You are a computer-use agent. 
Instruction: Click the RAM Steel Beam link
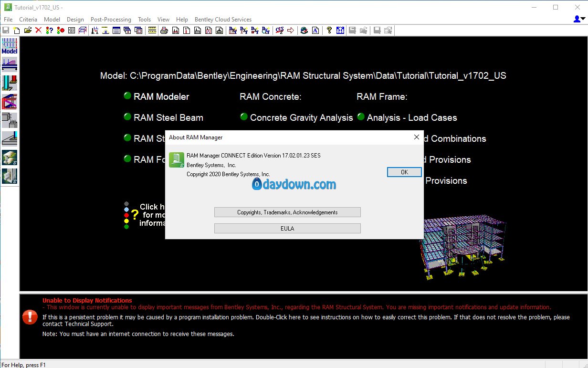168,117
